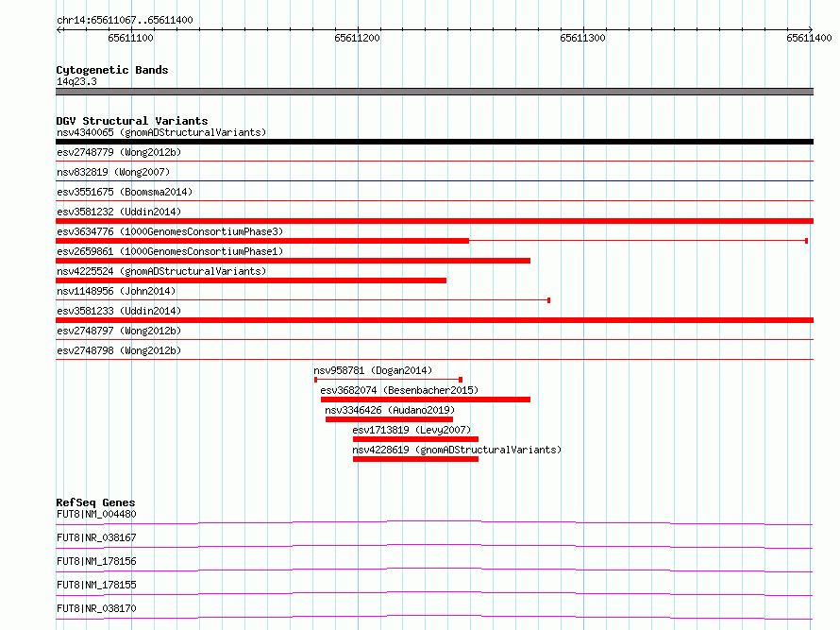The height and width of the screenshot is (630, 840).
Task: Open variant nsv832819 (Wong2007)
Action: pos(113,172)
